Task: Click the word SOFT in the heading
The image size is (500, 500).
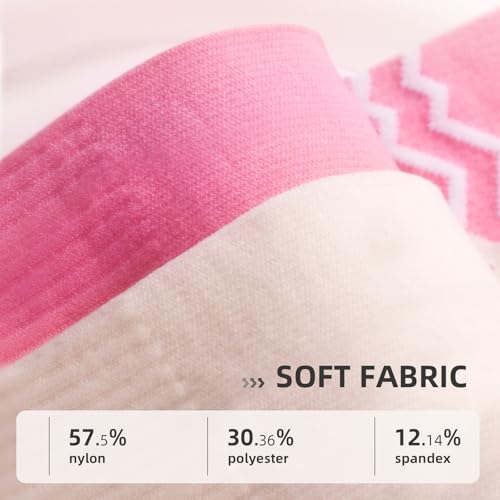Action: tap(312, 377)
